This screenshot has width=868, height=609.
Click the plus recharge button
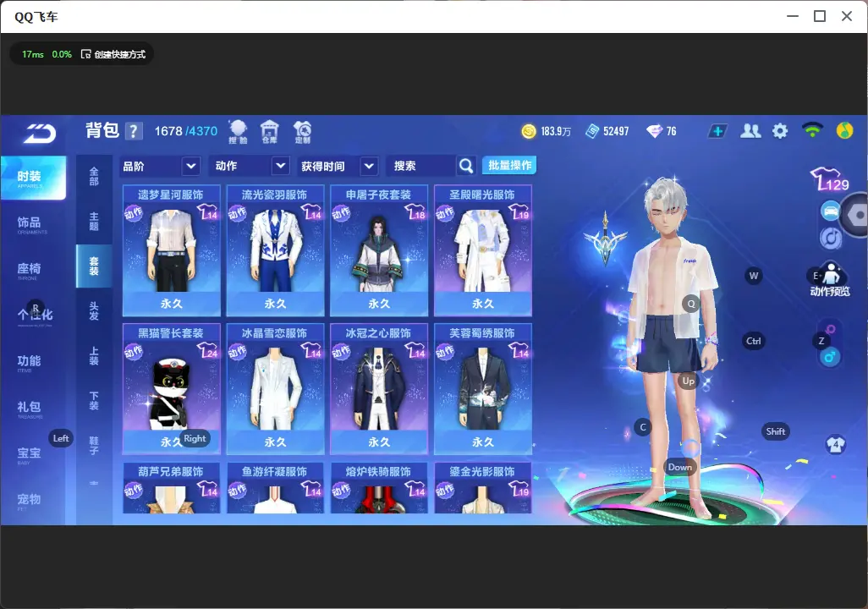(x=717, y=131)
